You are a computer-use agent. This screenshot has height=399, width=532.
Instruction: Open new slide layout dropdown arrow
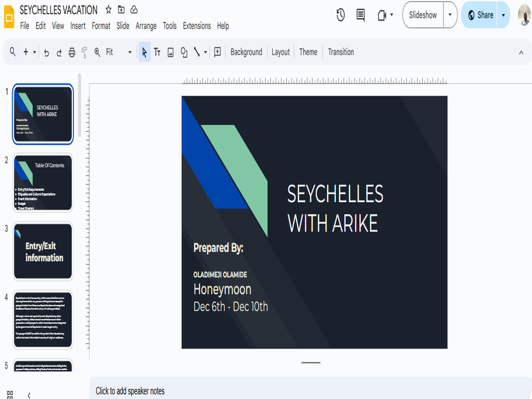[35, 52]
